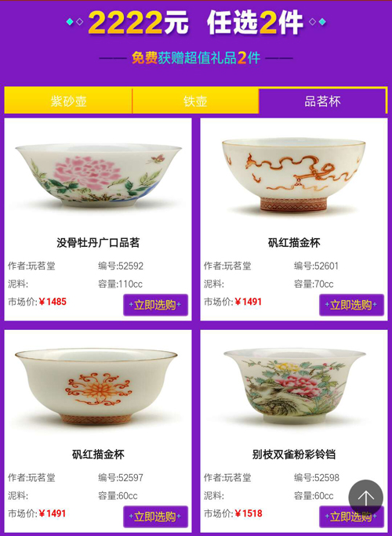Screen dimensions: 392x536
Task: Click the ¥1518 market price
Action: 249,513
